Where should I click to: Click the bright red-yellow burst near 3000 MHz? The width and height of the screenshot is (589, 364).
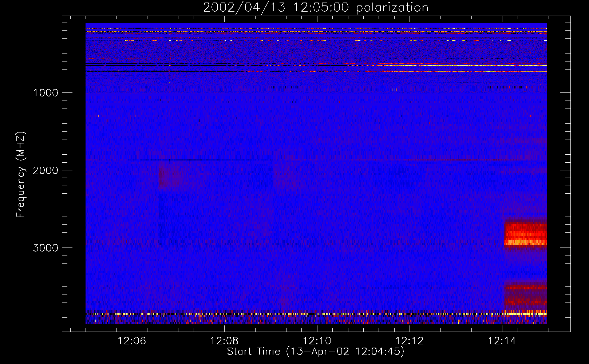[x=525, y=234]
